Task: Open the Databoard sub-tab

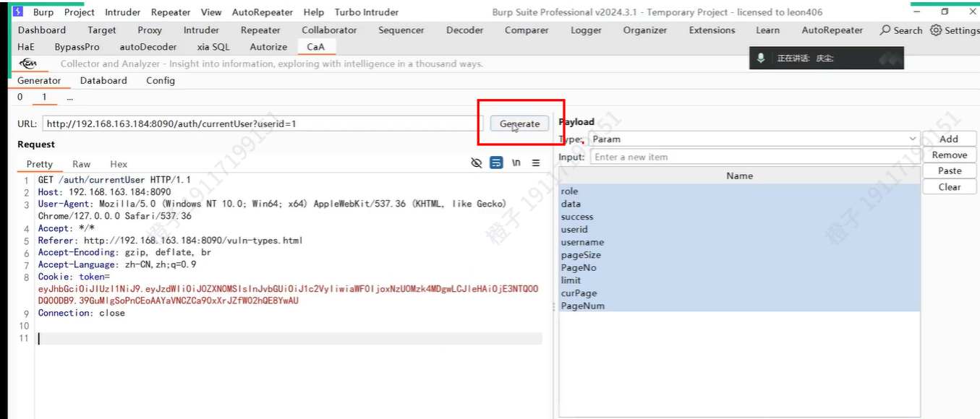Action: point(103,81)
